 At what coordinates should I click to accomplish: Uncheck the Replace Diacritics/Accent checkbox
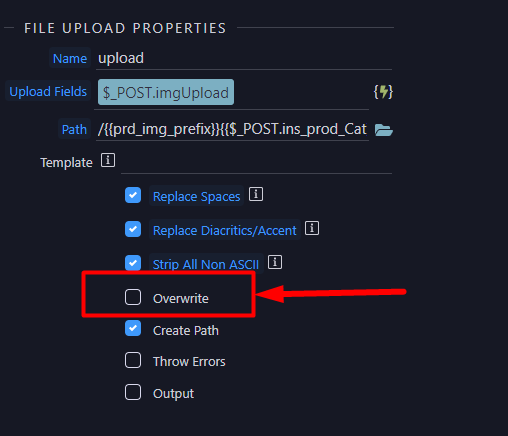click(133, 229)
